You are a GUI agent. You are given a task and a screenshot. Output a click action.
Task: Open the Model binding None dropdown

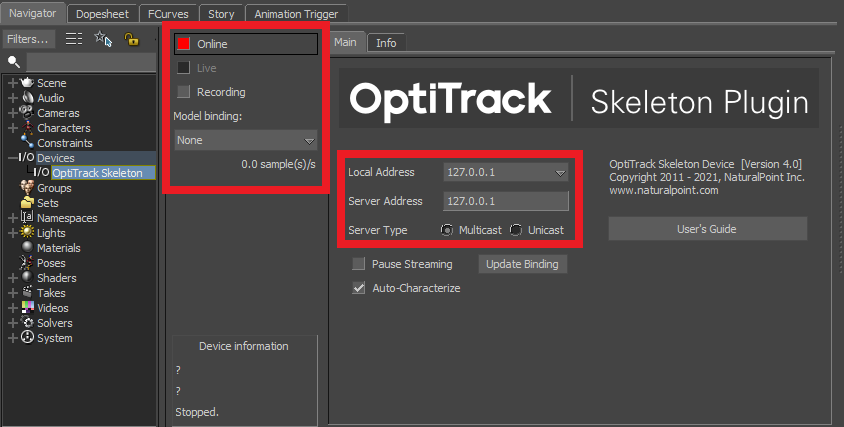coord(245,140)
